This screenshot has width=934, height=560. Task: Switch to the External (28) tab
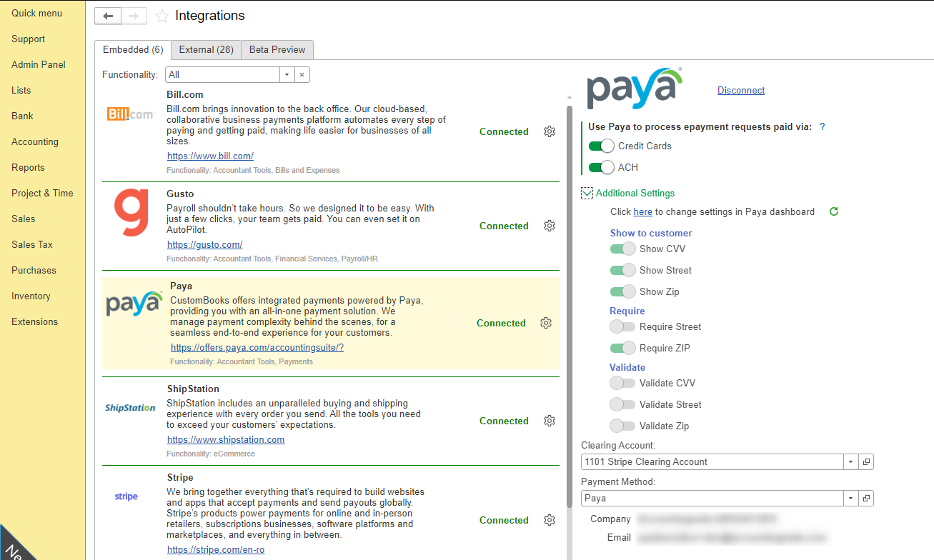pos(206,50)
